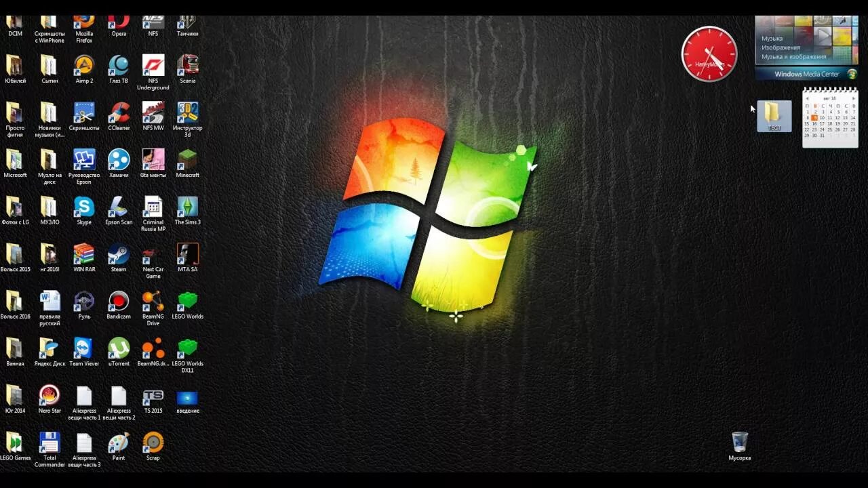
Task: Click the Изображения link in Media Center gadget
Action: [781, 47]
